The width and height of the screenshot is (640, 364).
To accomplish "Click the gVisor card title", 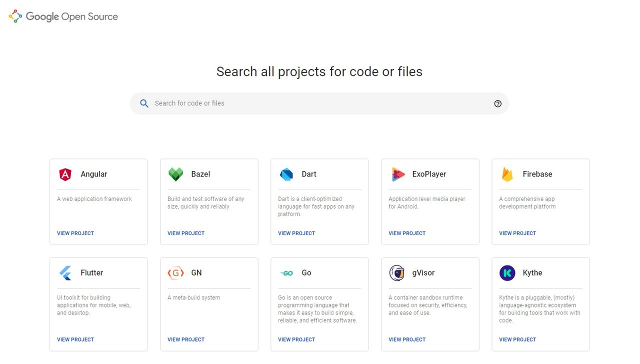I will point(423,273).
